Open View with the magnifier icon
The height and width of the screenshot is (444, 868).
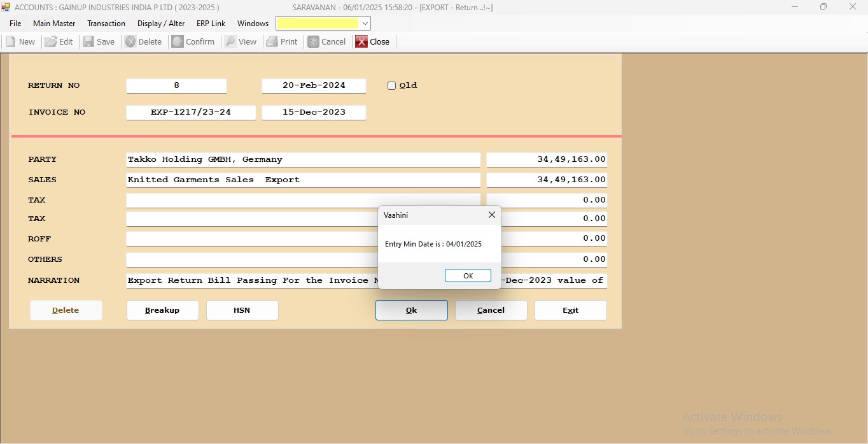point(230,42)
